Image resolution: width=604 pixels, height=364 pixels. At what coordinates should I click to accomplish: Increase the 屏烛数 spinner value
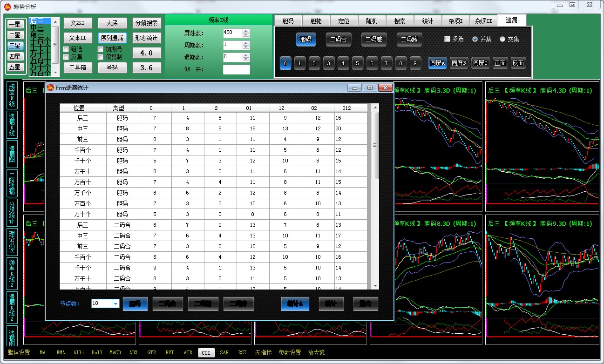pyautogui.click(x=246, y=31)
